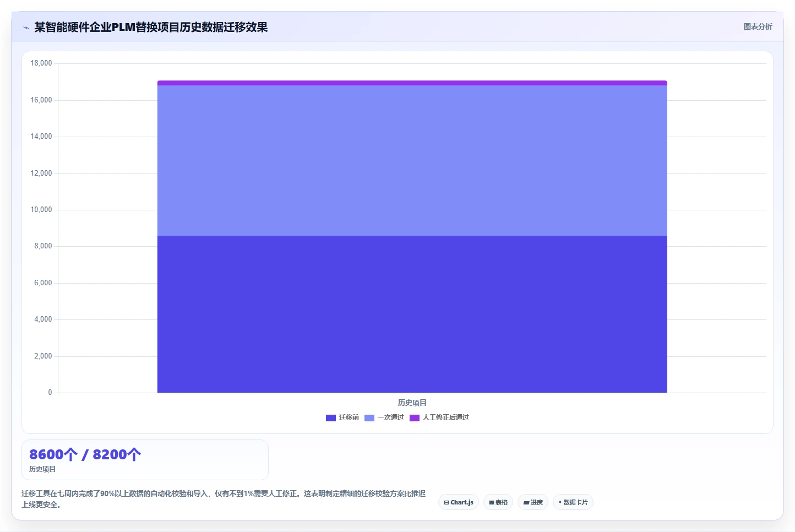795x532 pixels.
Task: Click the 历史项目 x-axis label
Action: pyautogui.click(x=412, y=403)
